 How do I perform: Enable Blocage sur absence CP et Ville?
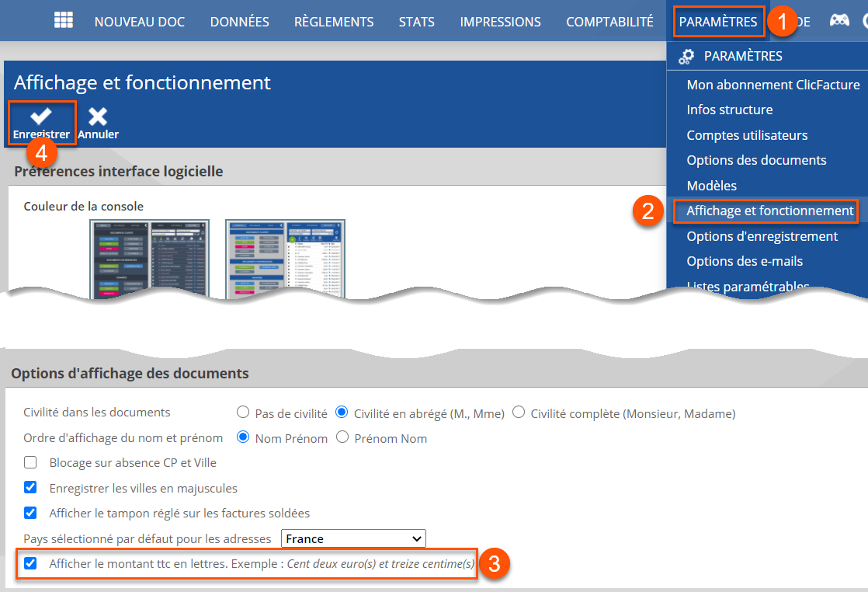point(30,462)
